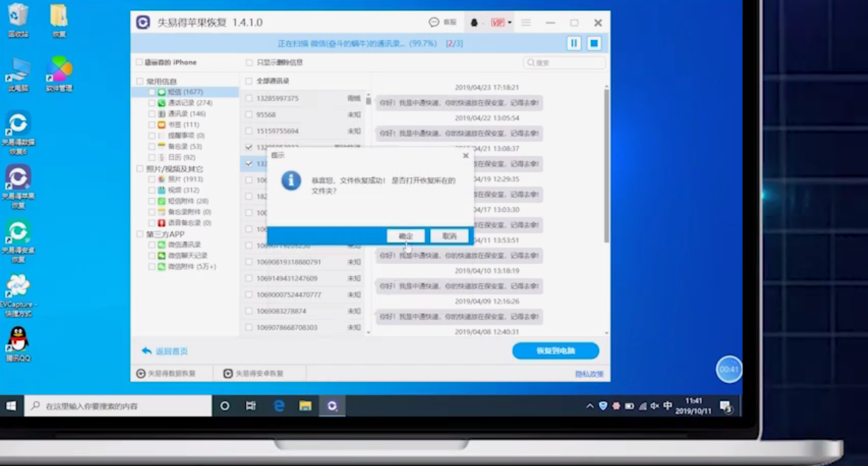Open 回收站 recycle bin desktop icon
The image size is (868, 466).
(x=18, y=20)
